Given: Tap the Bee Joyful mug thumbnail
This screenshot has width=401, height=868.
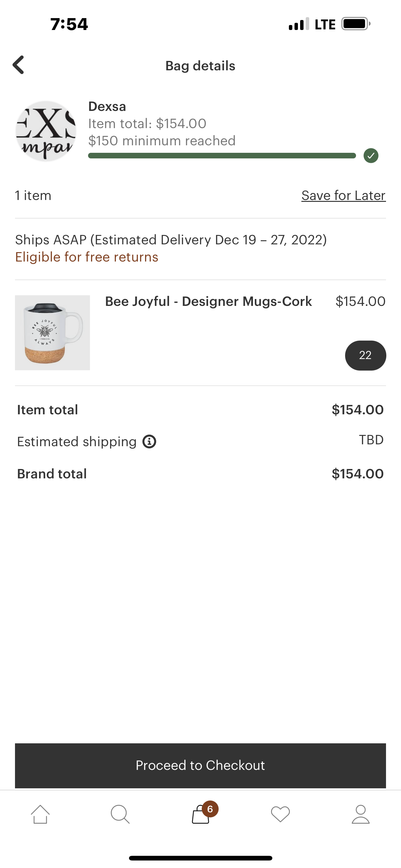Looking at the screenshot, I should point(52,332).
